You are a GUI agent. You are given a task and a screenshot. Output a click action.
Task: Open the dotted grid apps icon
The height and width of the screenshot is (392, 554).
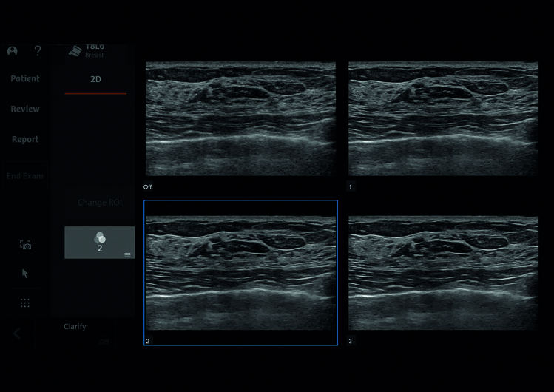click(x=25, y=303)
